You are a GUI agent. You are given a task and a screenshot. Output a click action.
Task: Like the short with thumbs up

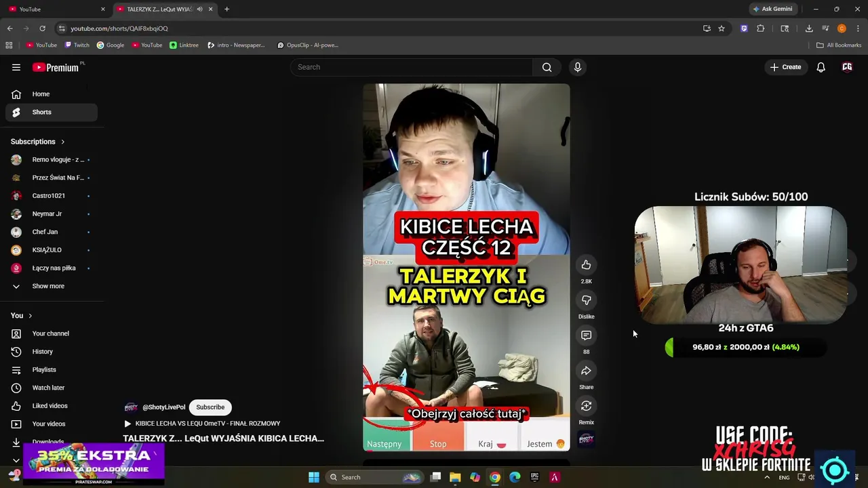(x=587, y=265)
